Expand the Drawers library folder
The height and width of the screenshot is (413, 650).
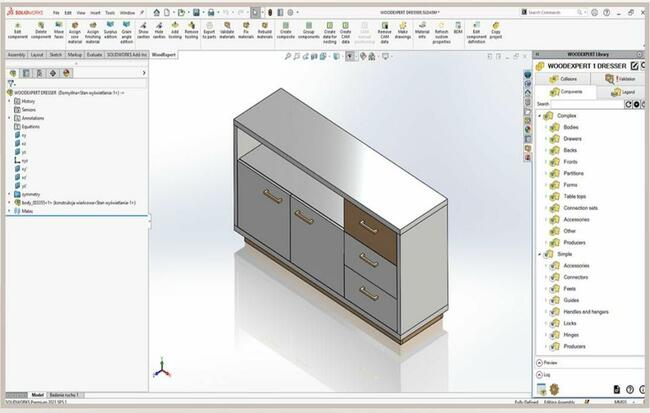coord(546,139)
